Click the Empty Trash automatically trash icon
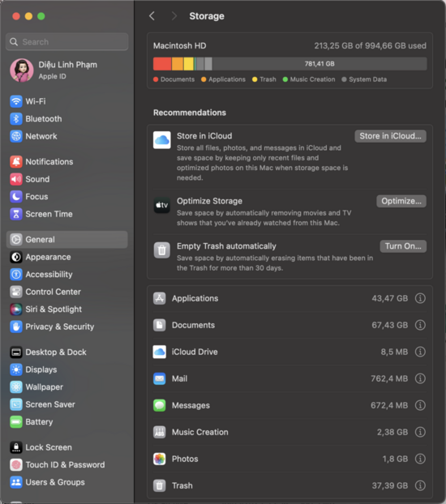This screenshot has height=504, width=446. click(x=162, y=250)
